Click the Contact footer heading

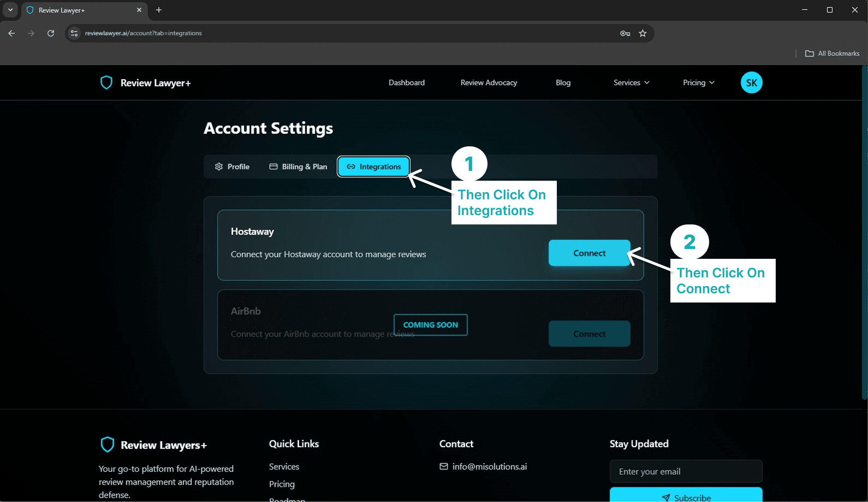(456, 444)
